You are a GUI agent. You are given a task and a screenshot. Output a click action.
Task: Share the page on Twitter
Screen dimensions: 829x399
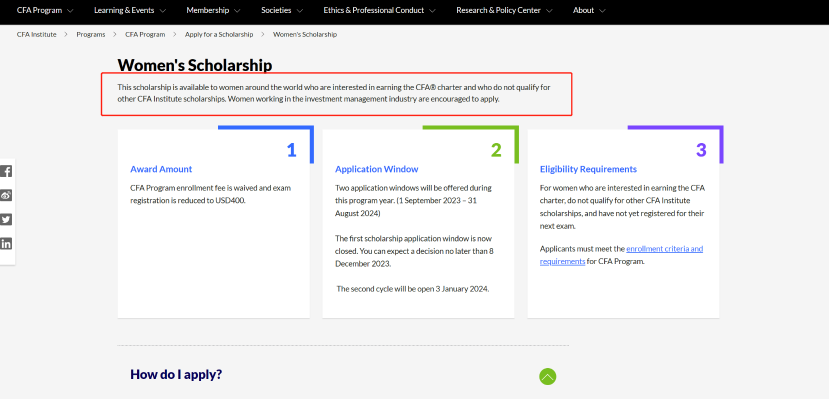[6, 220]
